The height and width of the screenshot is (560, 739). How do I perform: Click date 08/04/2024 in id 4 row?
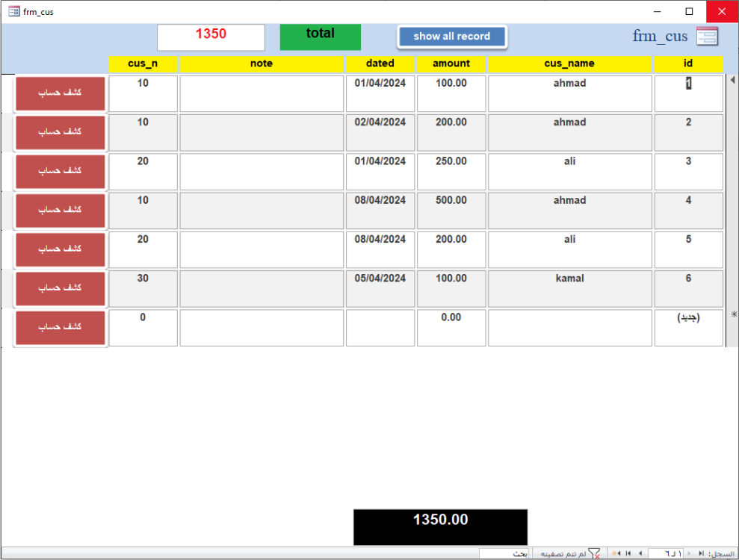[380, 211]
